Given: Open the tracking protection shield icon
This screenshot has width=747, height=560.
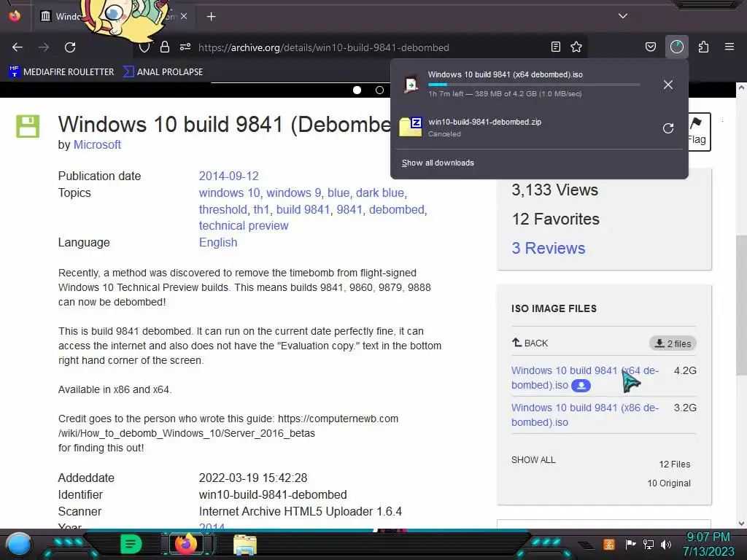Looking at the screenshot, I should (x=144, y=47).
